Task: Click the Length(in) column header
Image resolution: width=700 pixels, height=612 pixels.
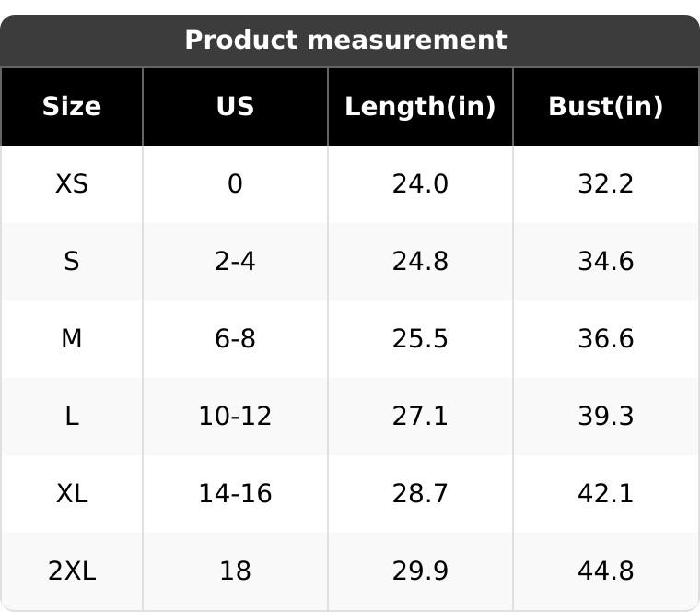Action: (x=420, y=107)
